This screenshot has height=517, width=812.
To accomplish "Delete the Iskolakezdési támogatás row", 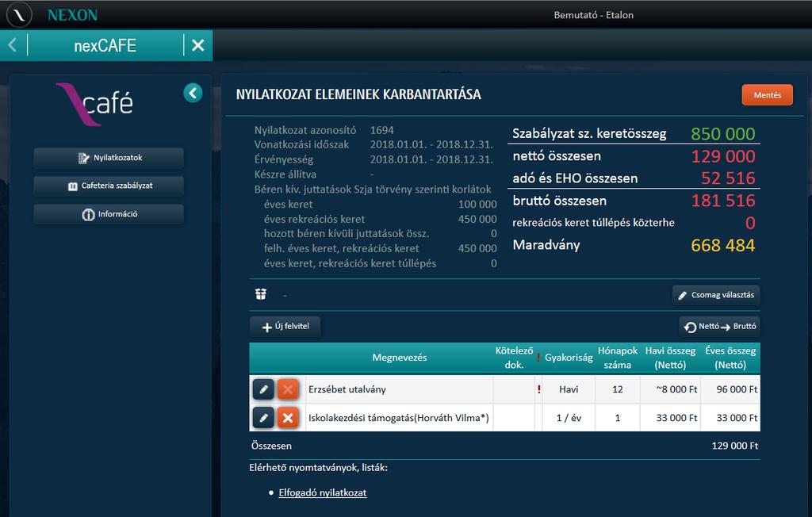I will tap(288, 418).
